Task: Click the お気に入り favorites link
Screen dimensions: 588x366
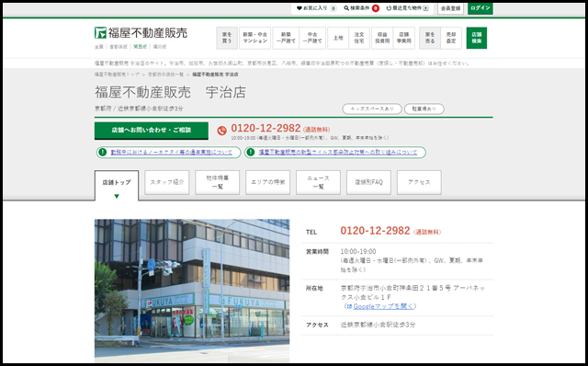Action: point(315,8)
